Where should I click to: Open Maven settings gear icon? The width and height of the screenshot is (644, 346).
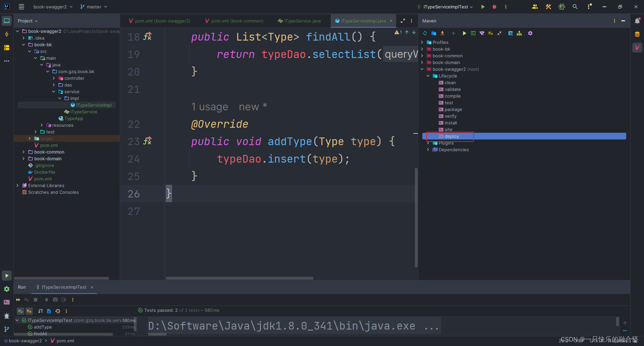530,33
